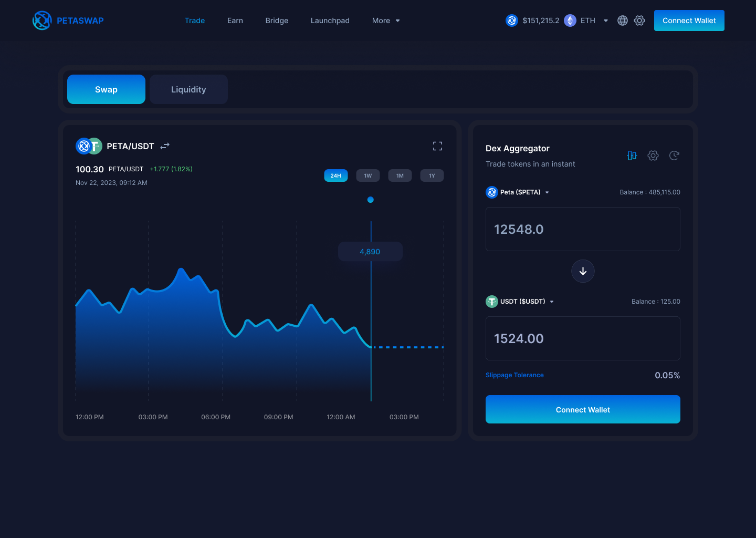Open candlestick chart view in Dex Aggregator

tap(632, 156)
